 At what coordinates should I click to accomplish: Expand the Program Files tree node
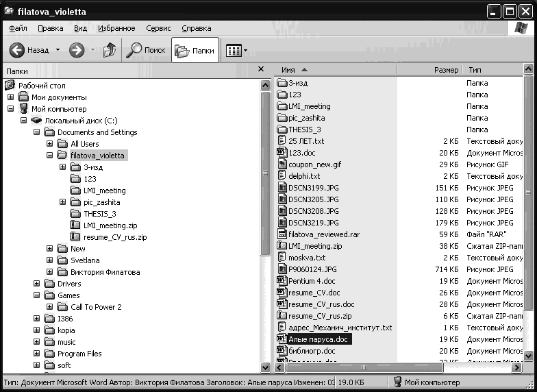click(x=37, y=354)
